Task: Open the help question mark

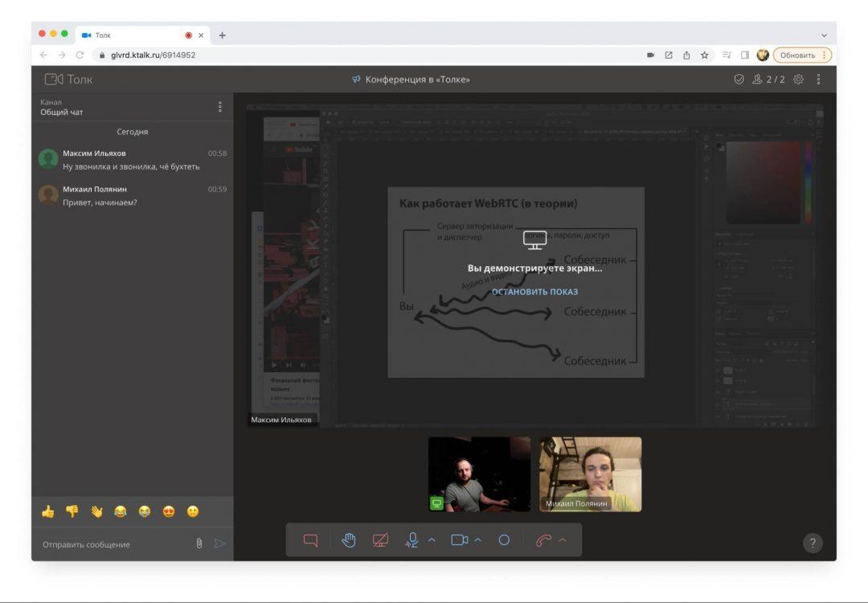Action: point(813,544)
